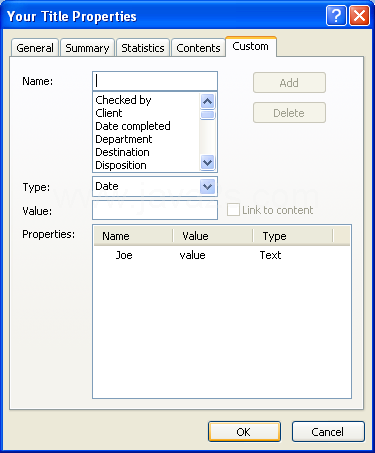Switch to the General tab
The height and width of the screenshot is (453, 375).
tap(35, 48)
